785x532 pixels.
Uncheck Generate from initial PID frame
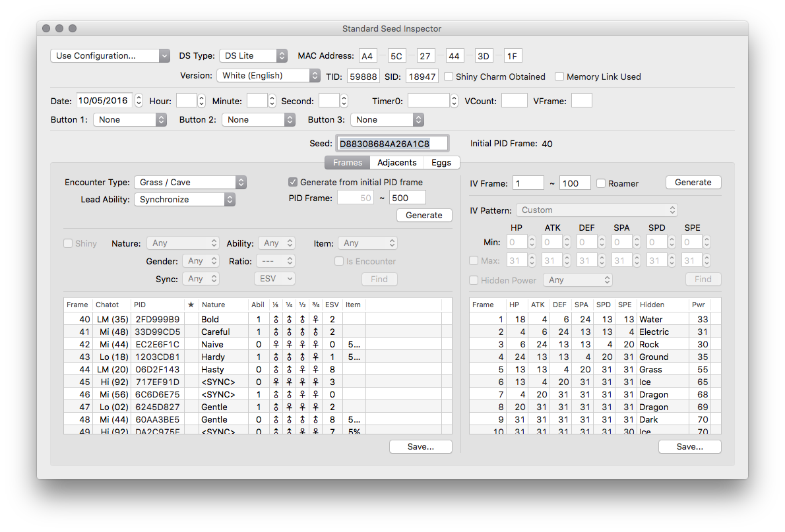pyautogui.click(x=293, y=182)
